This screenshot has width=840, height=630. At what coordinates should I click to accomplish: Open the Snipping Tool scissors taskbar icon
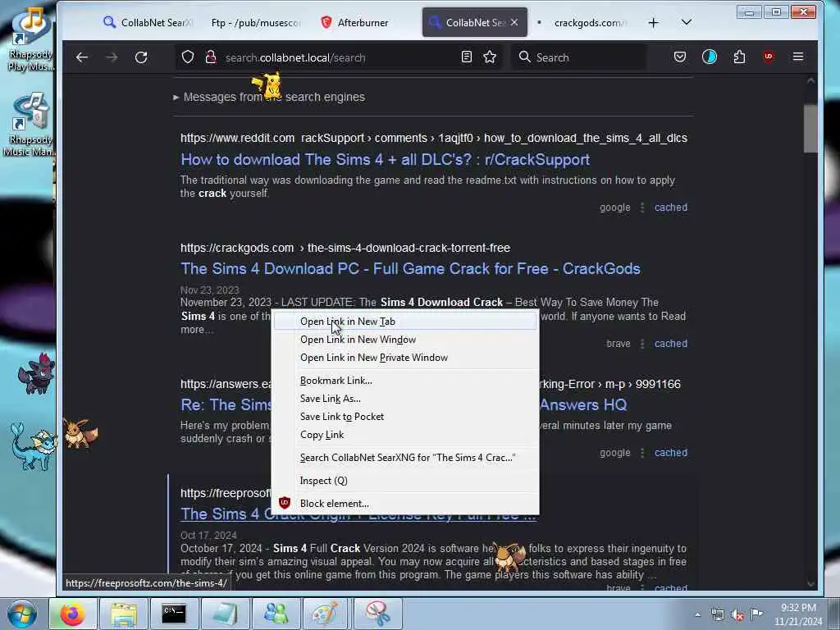(x=377, y=614)
